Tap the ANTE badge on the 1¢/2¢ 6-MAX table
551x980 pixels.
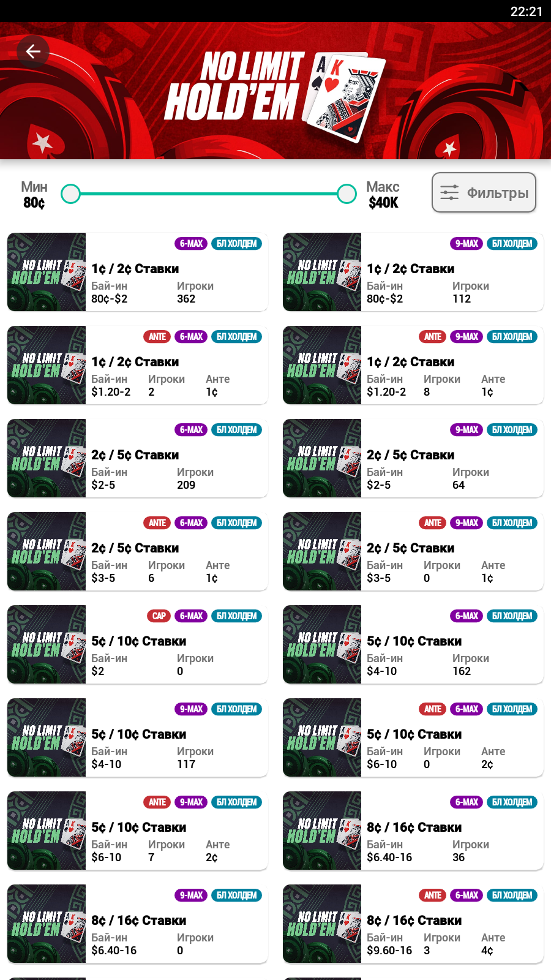click(157, 337)
